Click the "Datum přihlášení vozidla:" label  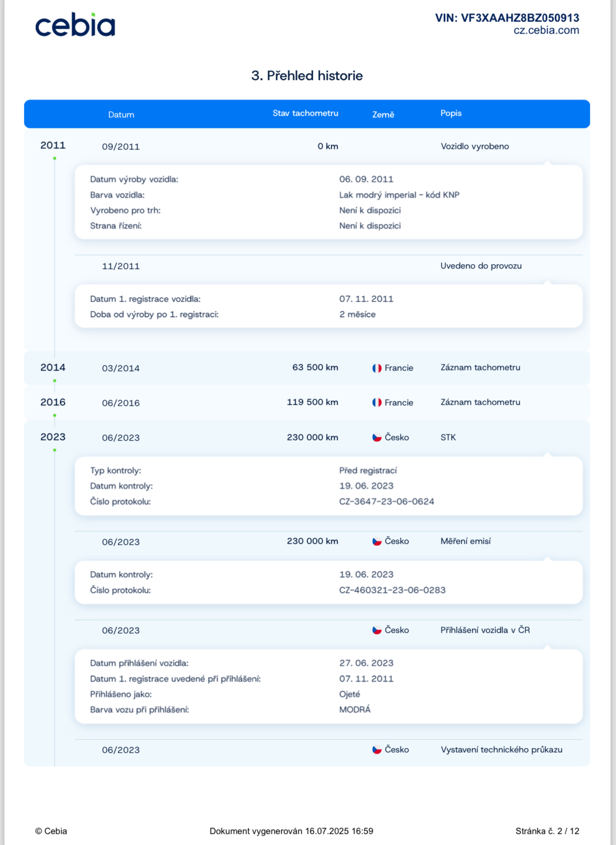(140, 663)
